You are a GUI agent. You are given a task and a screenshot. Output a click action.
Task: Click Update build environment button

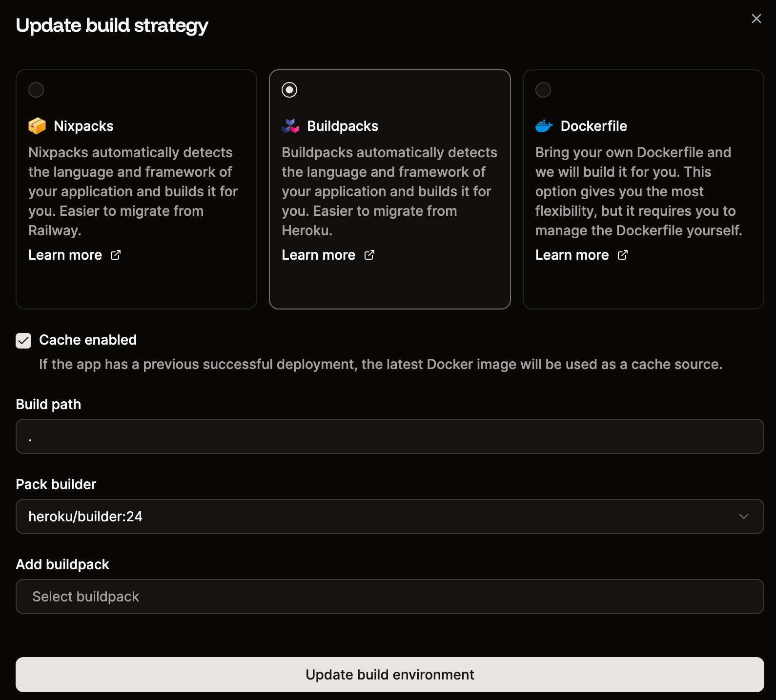[390, 675]
